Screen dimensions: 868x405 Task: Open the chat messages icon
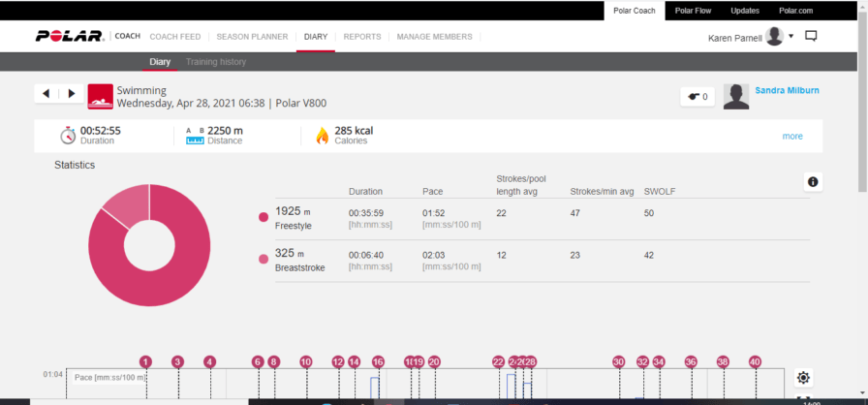point(812,37)
